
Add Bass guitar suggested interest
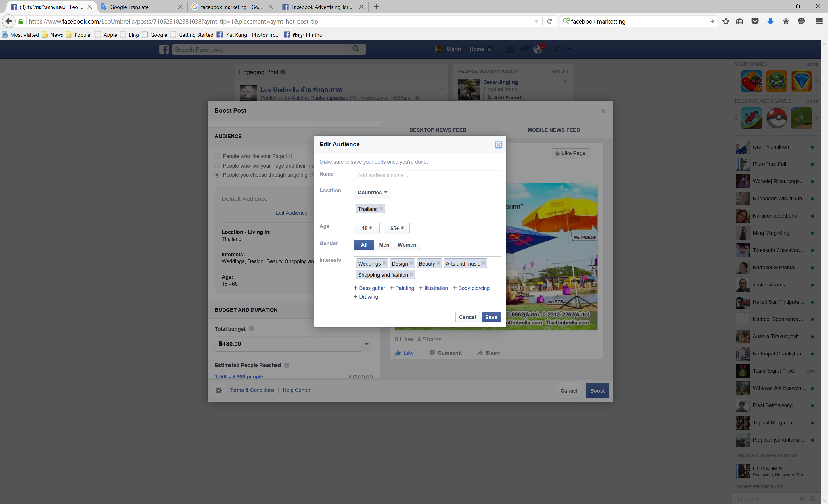[369, 288]
